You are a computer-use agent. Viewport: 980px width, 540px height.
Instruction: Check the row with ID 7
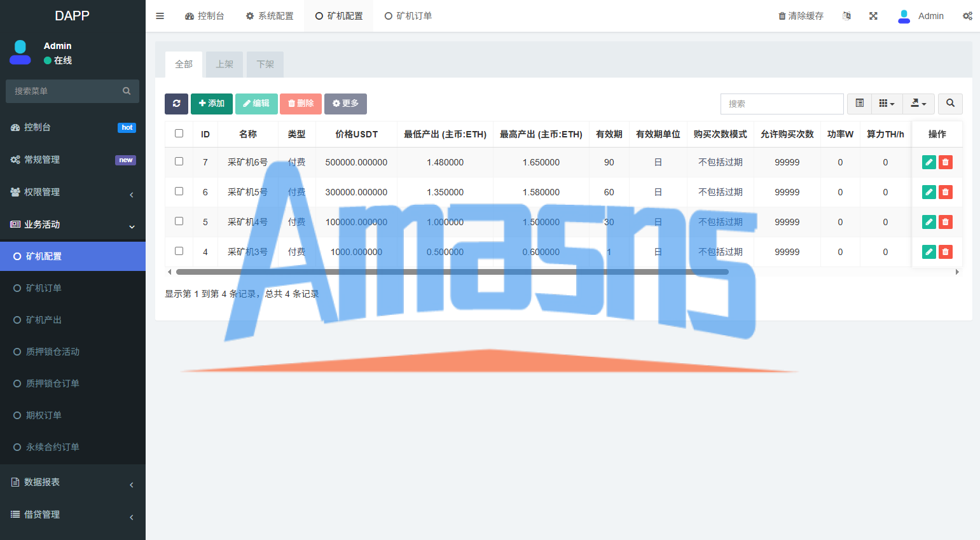tap(179, 162)
